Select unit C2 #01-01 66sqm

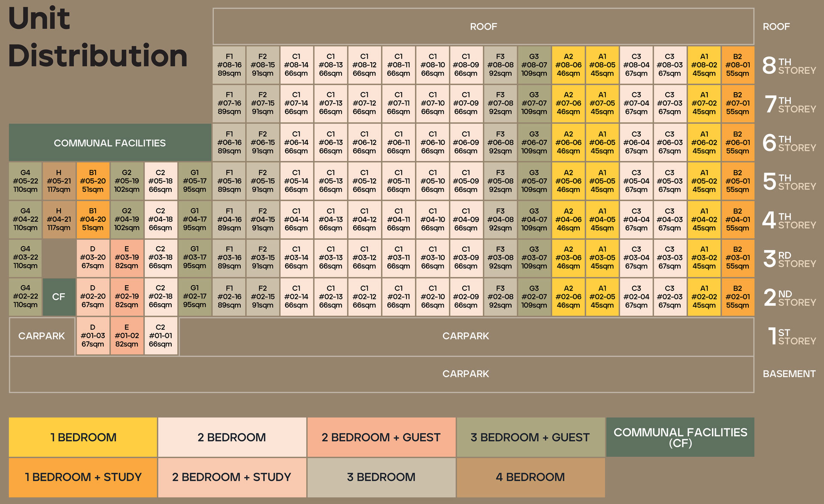[x=161, y=336]
